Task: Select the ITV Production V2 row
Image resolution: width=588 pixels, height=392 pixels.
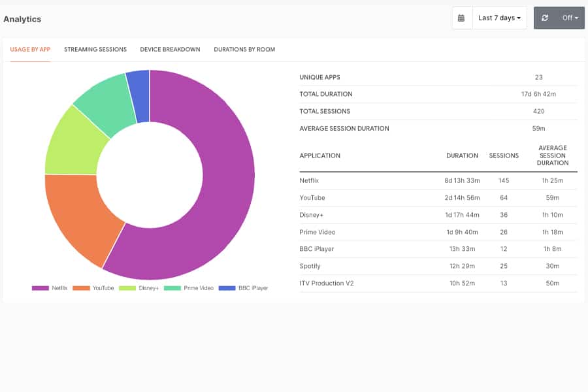Action: (x=438, y=283)
